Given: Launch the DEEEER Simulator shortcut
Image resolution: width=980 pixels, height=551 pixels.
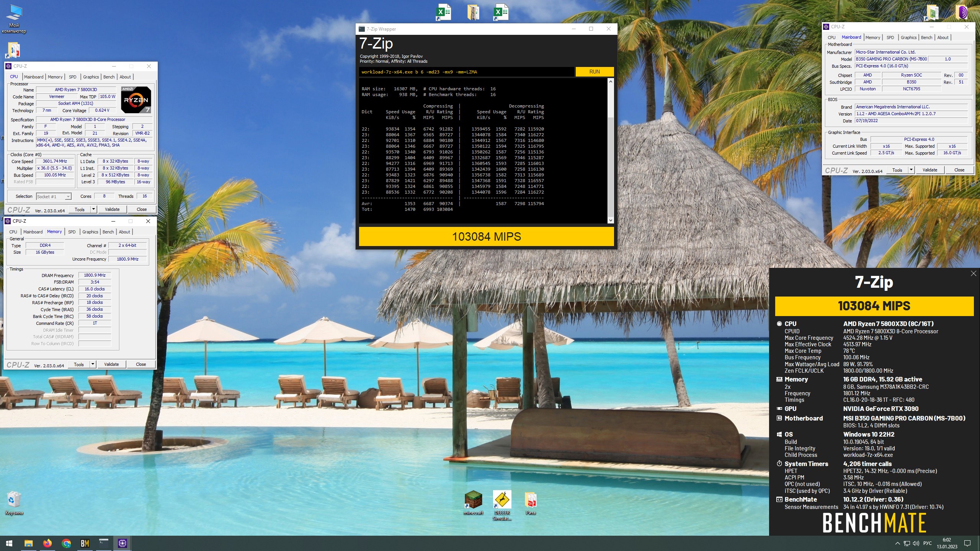Looking at the screenshot, I should (x=502, y=505).
